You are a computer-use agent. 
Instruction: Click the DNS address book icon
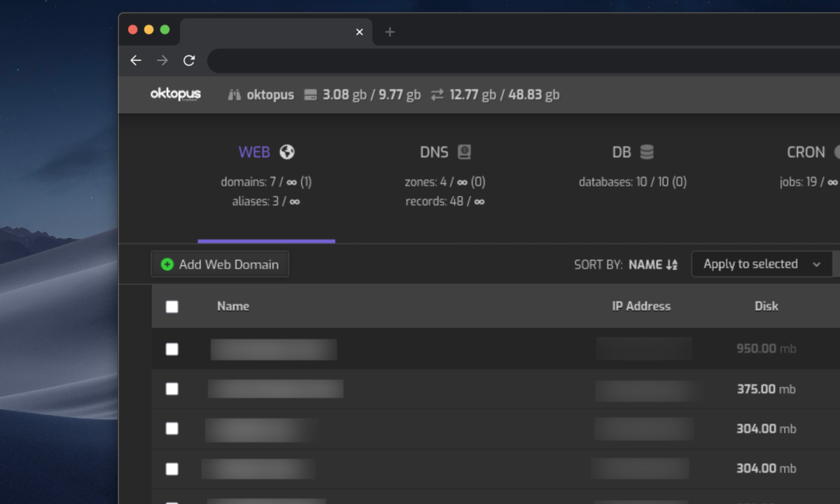coord(464,152)
